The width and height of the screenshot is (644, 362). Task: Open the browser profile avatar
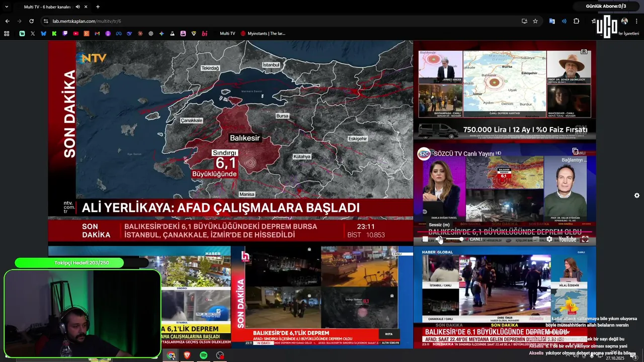pos(624,21)
